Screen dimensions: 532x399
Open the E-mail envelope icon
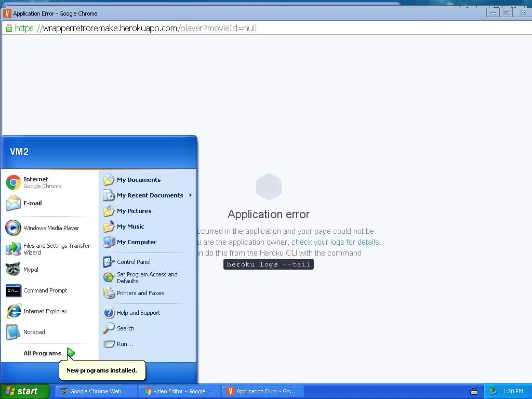(x=14, y=203)
